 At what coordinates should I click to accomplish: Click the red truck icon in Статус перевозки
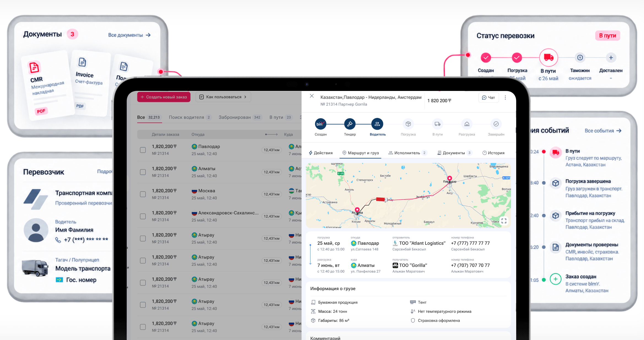(548, 58)
